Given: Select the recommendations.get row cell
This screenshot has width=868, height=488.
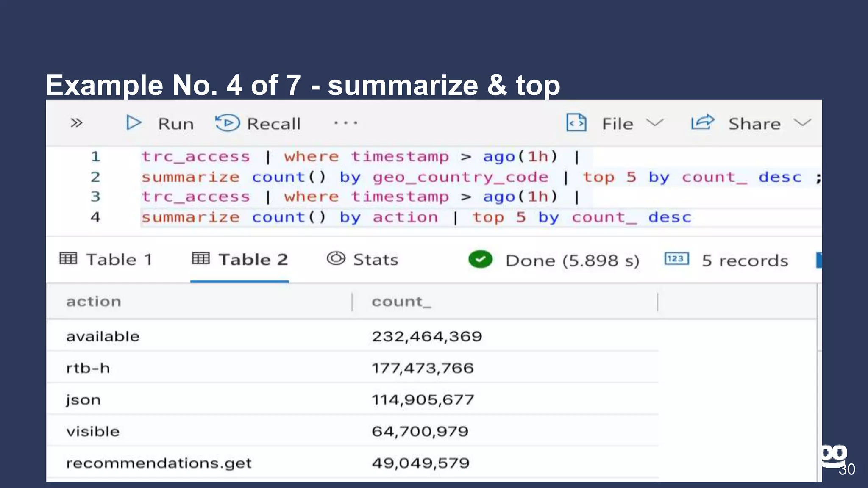Looking at the screenshot, I should click(199, 463).
